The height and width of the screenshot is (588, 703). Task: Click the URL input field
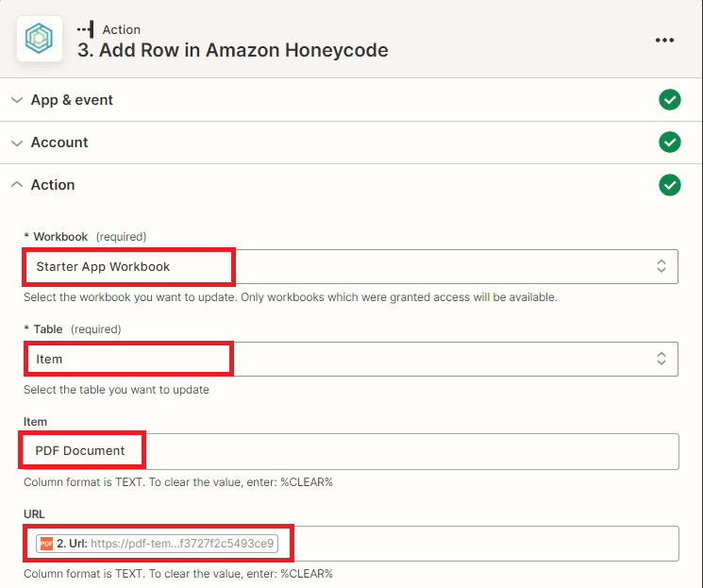tap(472, 544)
